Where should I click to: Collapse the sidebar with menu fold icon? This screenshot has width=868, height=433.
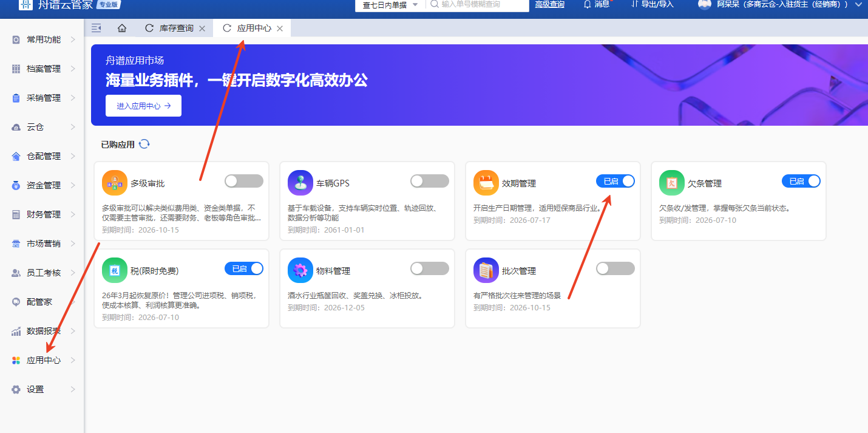[96, 28]
